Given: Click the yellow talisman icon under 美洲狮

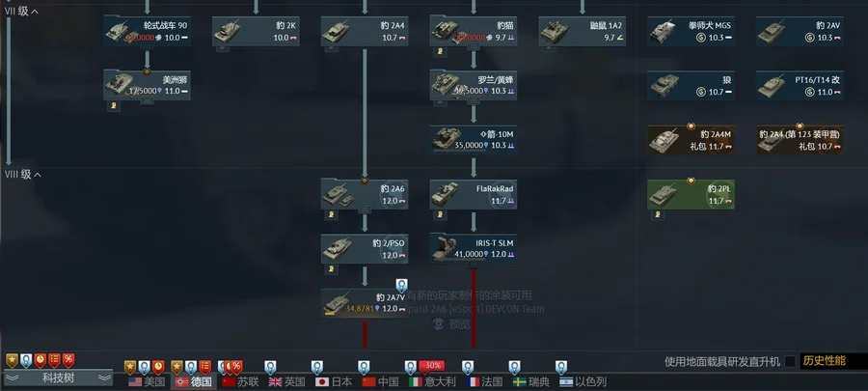Looking at the screenshot, I should 114,106.
